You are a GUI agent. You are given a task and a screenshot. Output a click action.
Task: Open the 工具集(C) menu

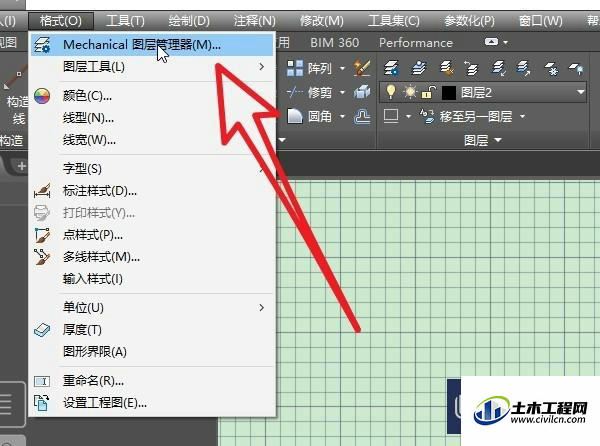pos(394,21)
